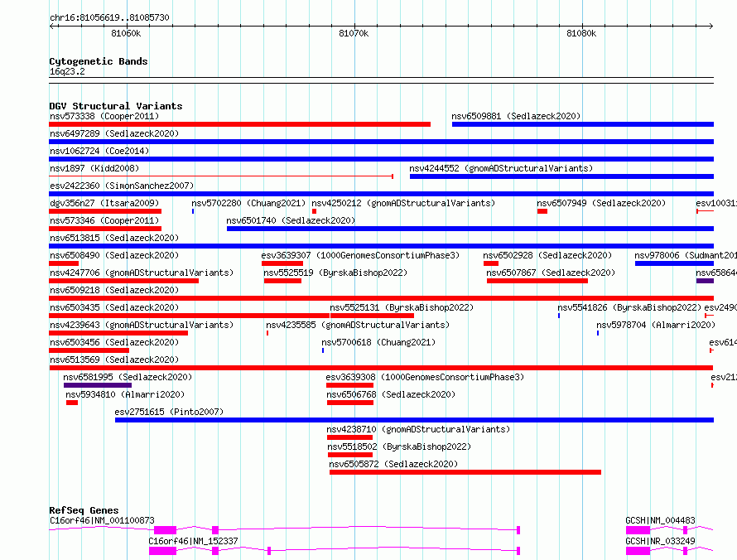Select nsv6505872 (Sedlazeck2020) long red bar
Image resolution: width=737 pixels, height=560 pixels.
[x=465, y=472]
